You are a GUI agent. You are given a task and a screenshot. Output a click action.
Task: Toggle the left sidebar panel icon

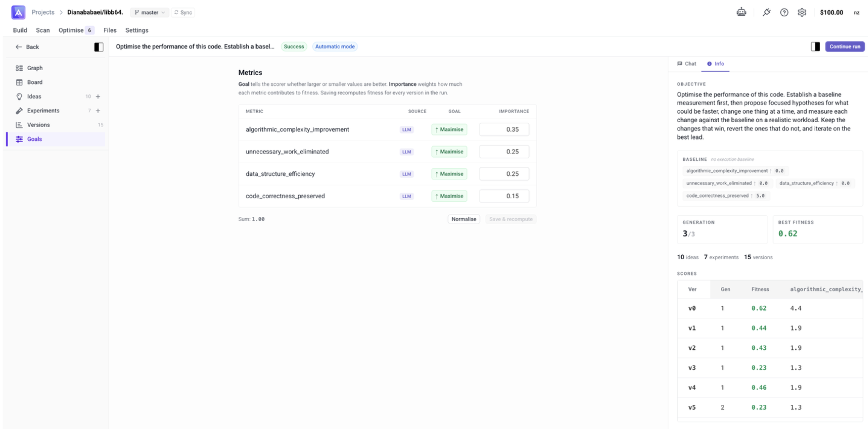(99, 47)
